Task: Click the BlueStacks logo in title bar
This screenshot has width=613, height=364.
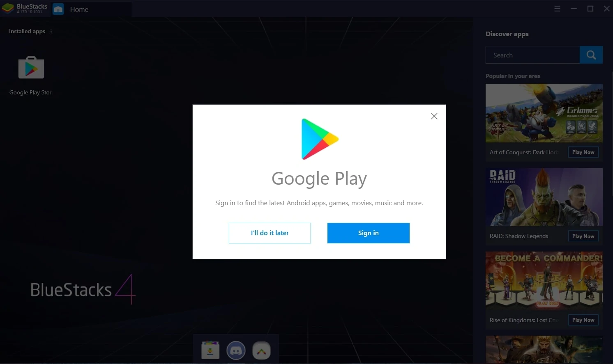Action: coord(8,8)
